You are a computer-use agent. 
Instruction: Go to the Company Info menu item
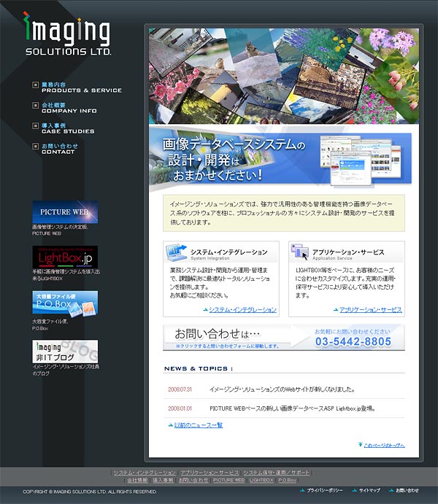pyautogui.click(x=69, y=108)
